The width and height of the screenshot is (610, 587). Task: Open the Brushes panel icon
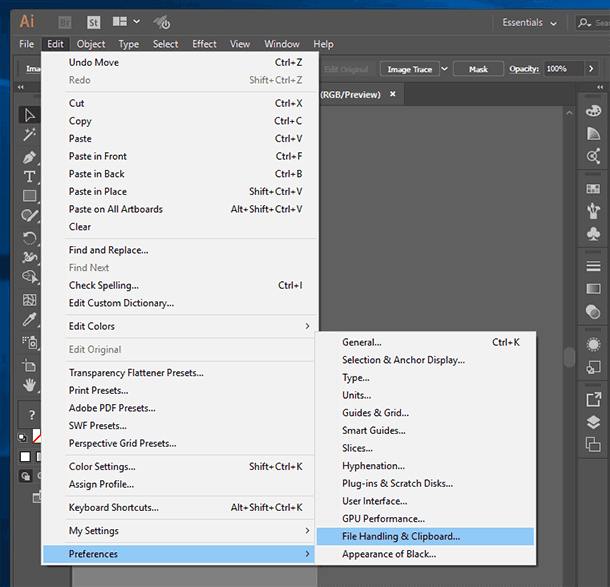[x=593, y=211]
